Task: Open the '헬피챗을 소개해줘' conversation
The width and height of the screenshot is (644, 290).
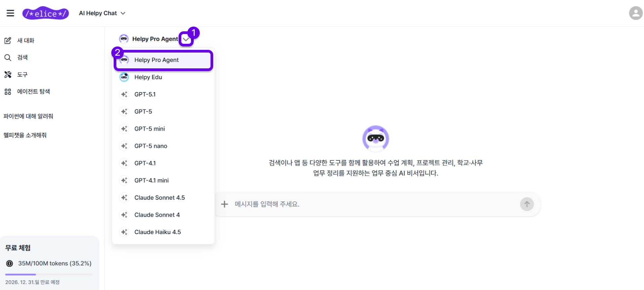Action: coord(25,135)
